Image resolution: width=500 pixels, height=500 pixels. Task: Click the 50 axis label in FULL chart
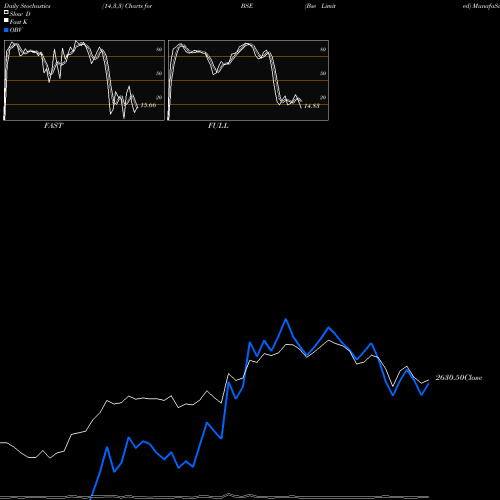pos(323,73)
